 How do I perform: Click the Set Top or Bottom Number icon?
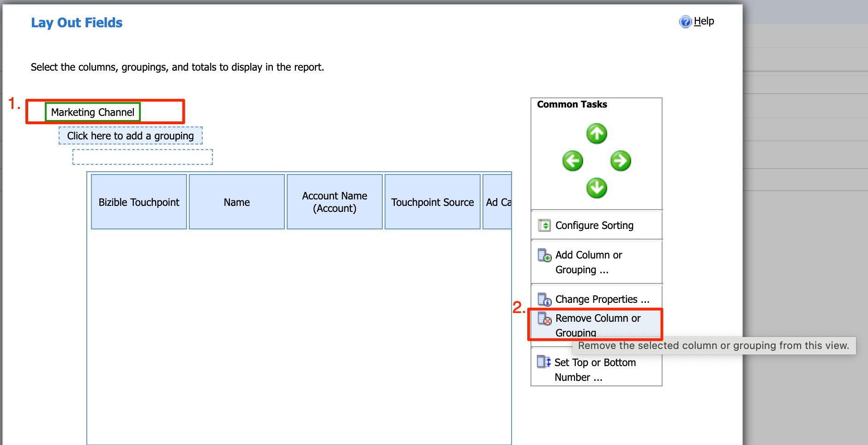[x=544, y=362]
